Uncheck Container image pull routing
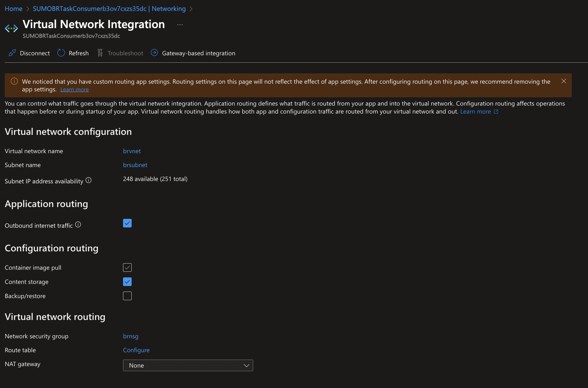Screen dimensions: 588x388 click(127, 267)
